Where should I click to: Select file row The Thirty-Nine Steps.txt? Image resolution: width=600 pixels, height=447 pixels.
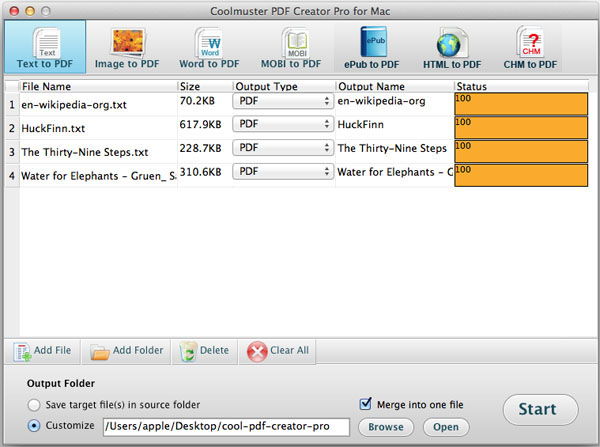click(x=85, y=152)
